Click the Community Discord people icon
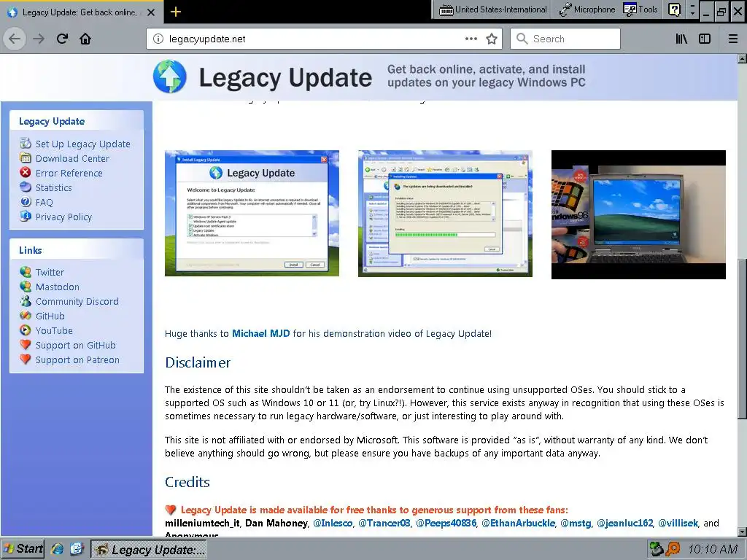Screen dimensions: 747x560 click(26, 300)
